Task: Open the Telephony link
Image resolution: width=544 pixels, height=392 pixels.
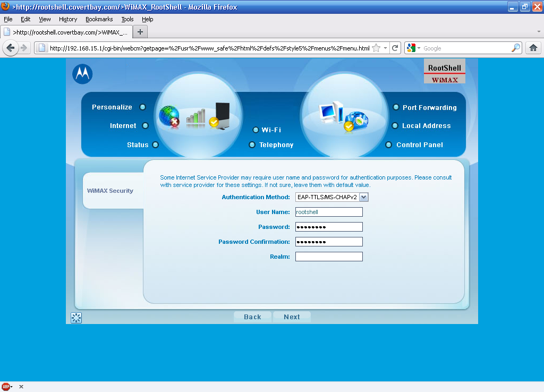Action: pos(276,144)
